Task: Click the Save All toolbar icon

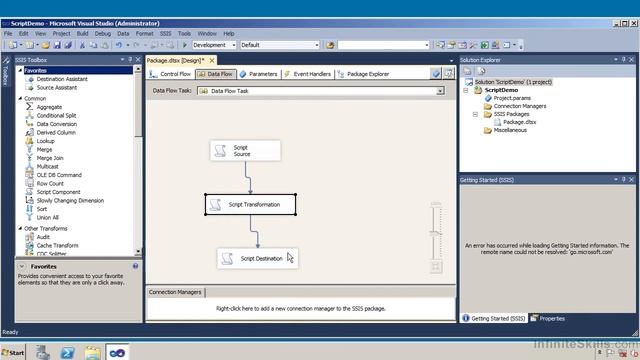Action: click(x=68, y=45)
